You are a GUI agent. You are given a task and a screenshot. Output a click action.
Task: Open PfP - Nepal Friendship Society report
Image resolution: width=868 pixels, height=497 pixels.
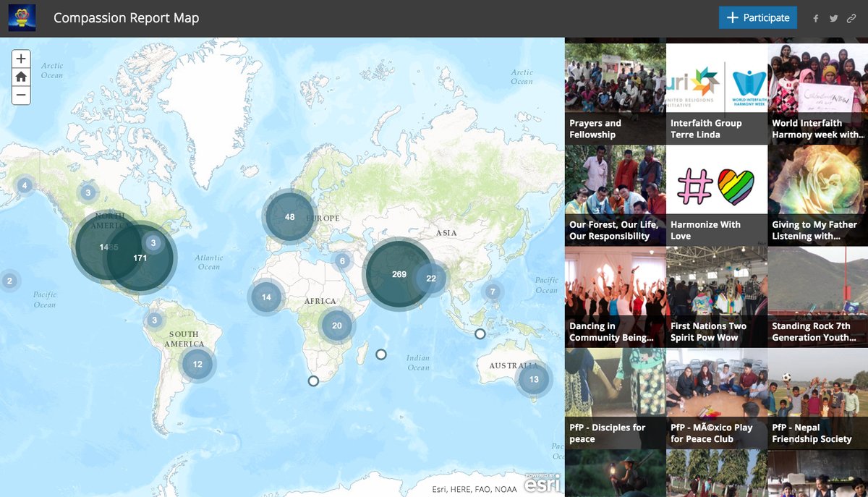tap(818, 399)
